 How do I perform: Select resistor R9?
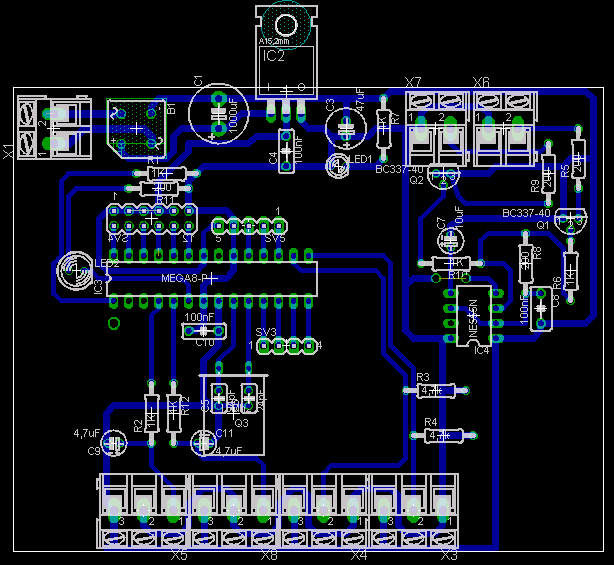tap(548, 173)
